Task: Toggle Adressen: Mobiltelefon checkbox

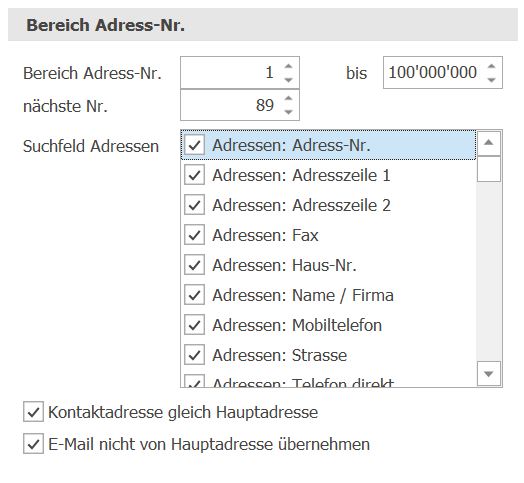Action: (x=194, y=325)
